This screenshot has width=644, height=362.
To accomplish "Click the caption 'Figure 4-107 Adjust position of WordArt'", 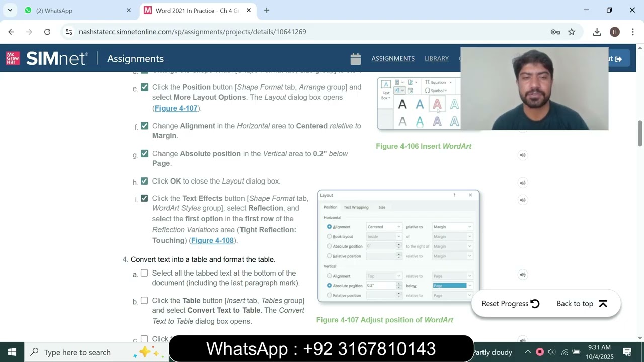I will point(385,320).
